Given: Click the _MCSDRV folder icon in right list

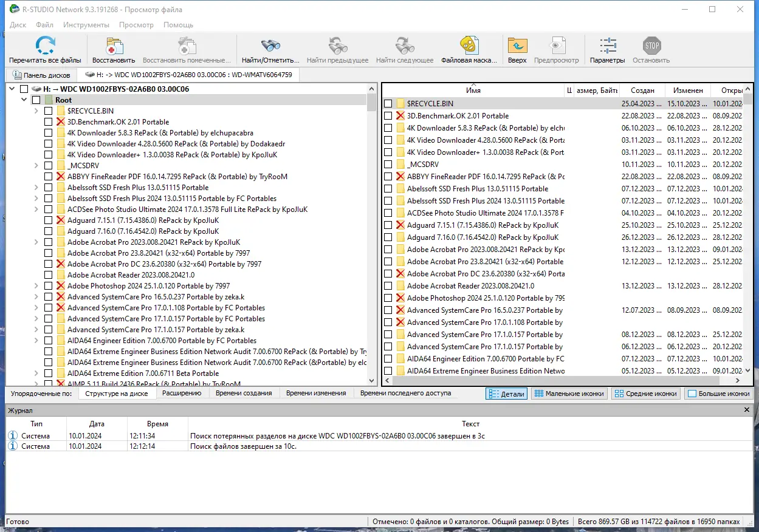Looking at the screenshot, I should [400, 165].
